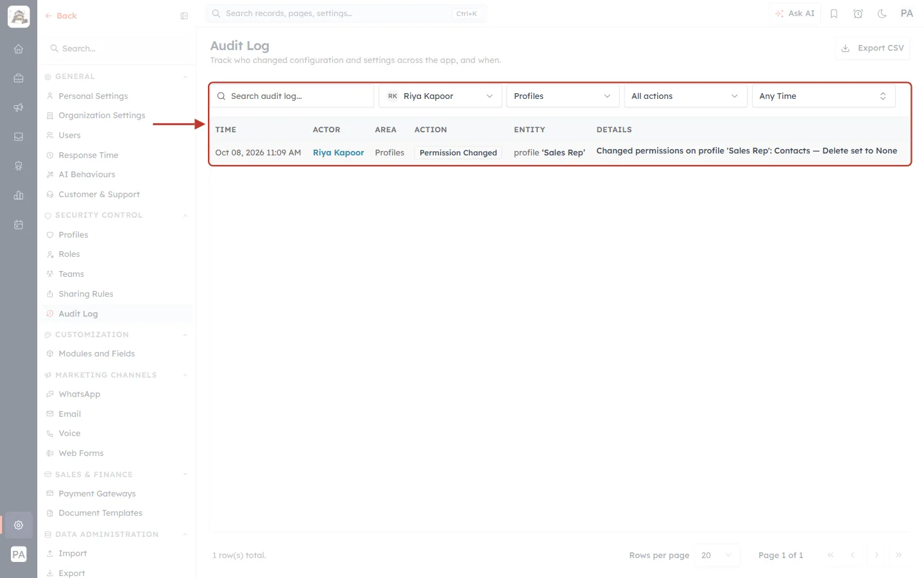924x578 pixels.
Task: Open the Riya Kapoor actor link in row
Action: 338,153
